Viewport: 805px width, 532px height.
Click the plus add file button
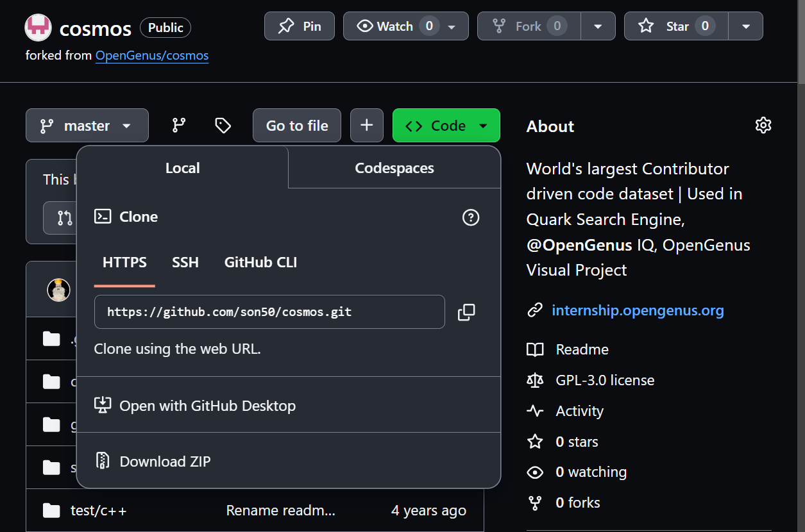367,125
